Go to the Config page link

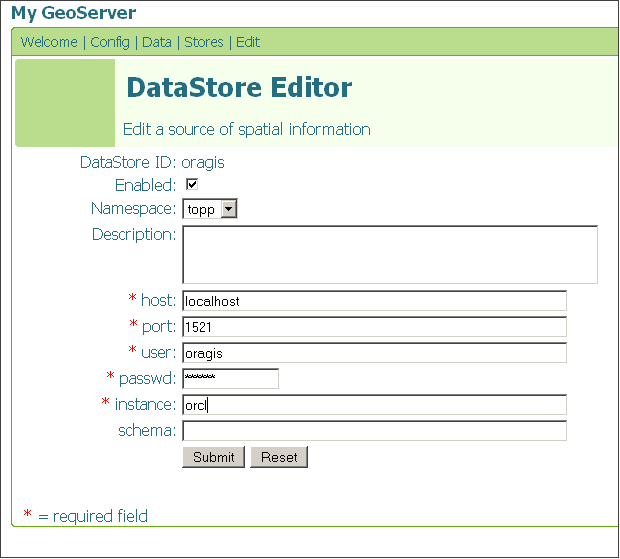110,42
